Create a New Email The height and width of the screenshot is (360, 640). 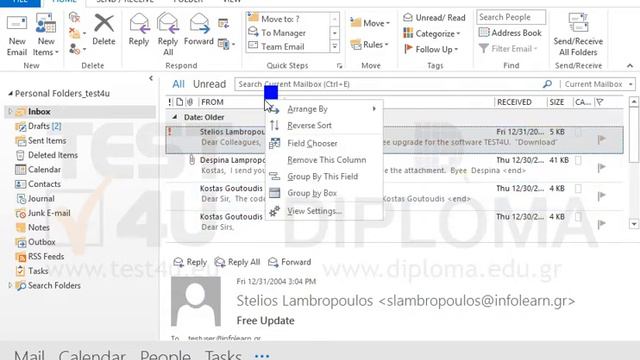17,35
